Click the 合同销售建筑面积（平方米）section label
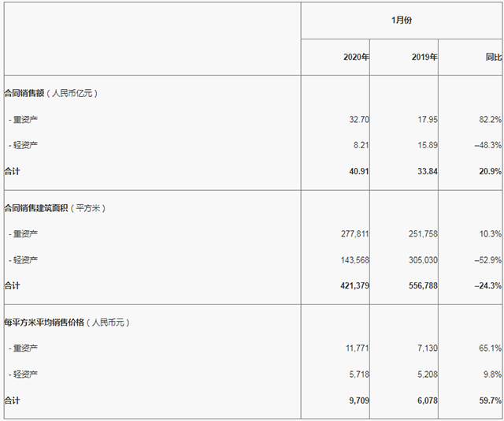 click(55, 208)
